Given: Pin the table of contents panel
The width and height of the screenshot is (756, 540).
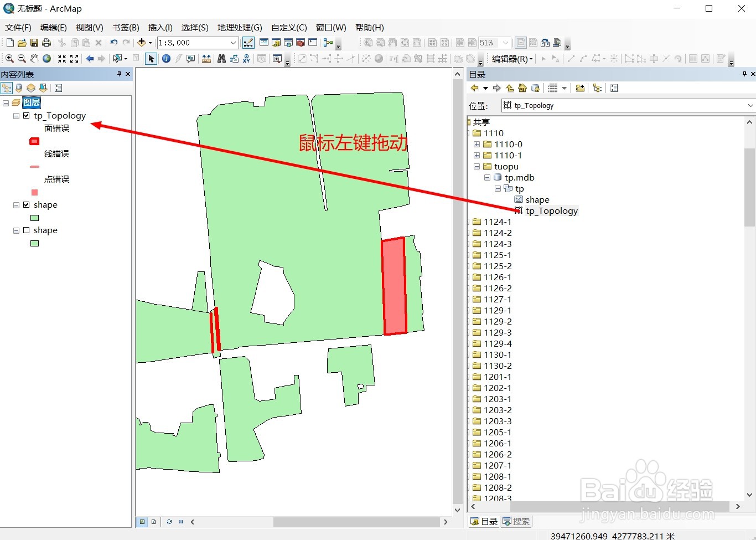Looking at the screenshot, I should [119, 74].
